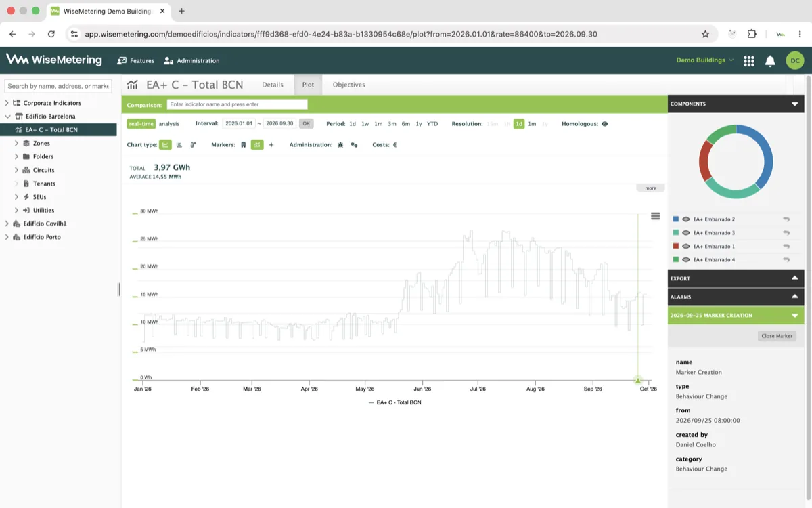Bookmark this page with the star icon
Screen dimensions: 812x508
point(705,34)
